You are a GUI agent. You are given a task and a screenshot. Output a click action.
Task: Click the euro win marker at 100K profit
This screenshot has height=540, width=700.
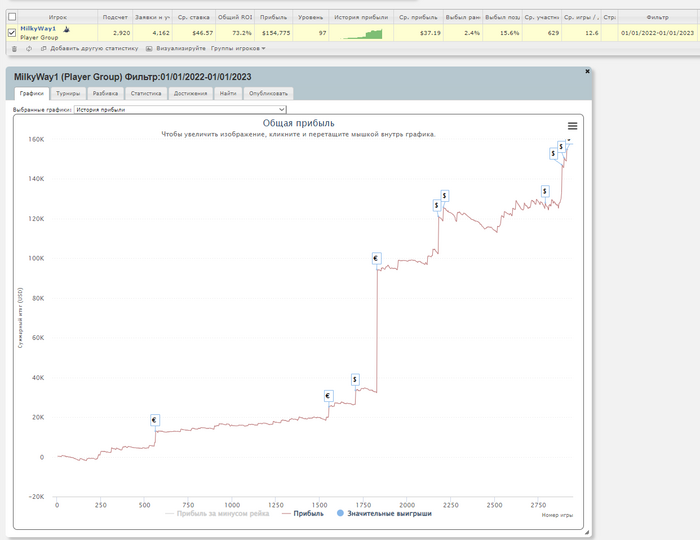click(376, 258)
